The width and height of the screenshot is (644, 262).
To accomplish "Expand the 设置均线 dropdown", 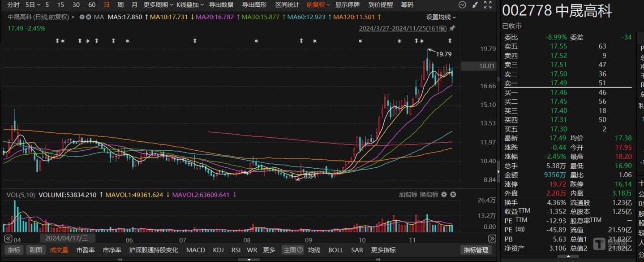I will (x=441, y=17).
